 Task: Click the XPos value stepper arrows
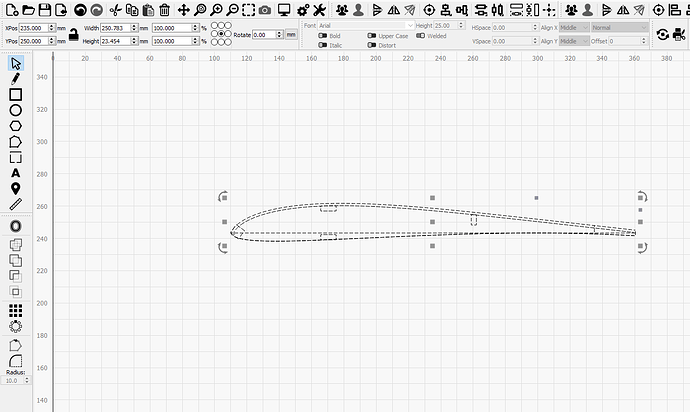tap(51, 28)
